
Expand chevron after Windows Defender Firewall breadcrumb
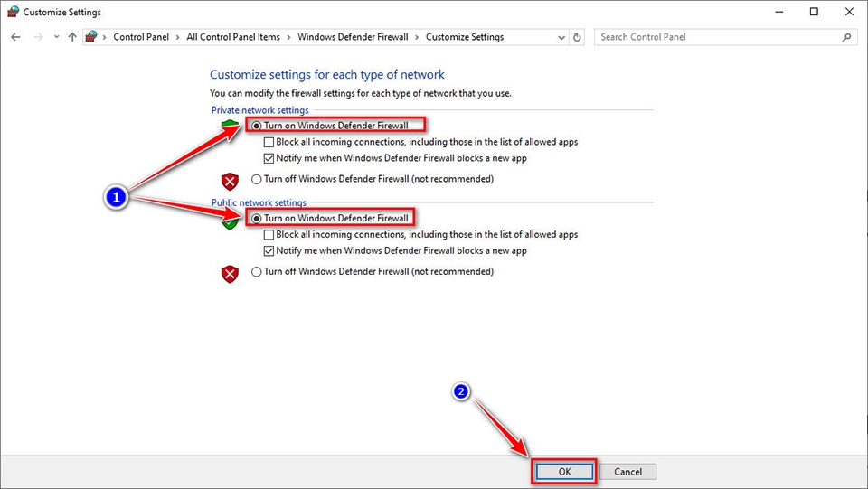(417, 37)
